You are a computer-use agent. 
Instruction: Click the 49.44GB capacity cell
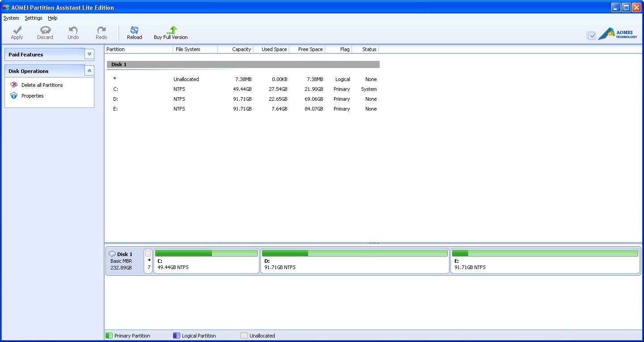(242, 89)
